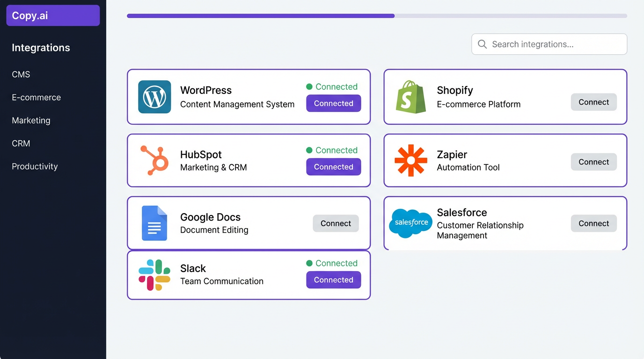Click the Zapier asterisk icon
The width and height of the screenshot is (644, 359).
coord(410,160)
